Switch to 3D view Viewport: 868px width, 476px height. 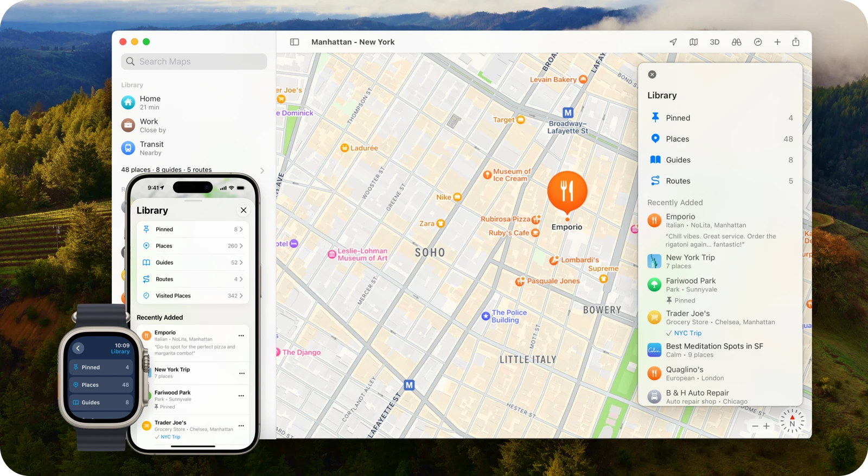click(x=714, y=42)
